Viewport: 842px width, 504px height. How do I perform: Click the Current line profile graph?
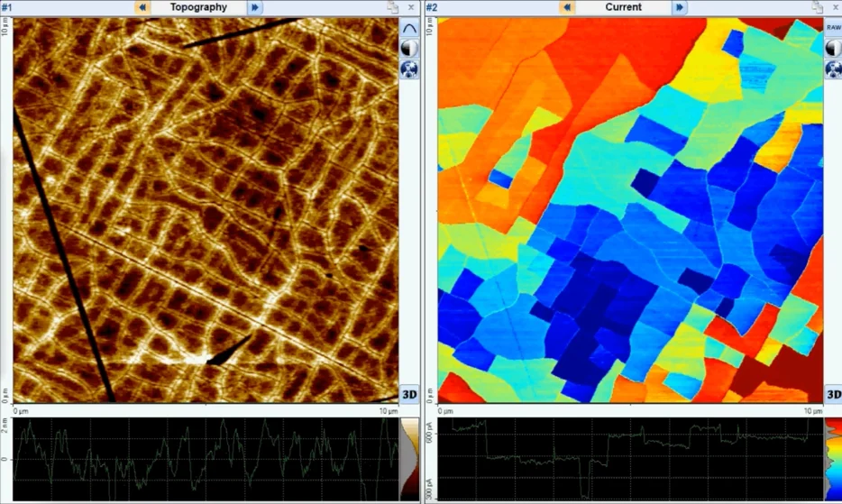pyautogui.click(x=630, y=460)
